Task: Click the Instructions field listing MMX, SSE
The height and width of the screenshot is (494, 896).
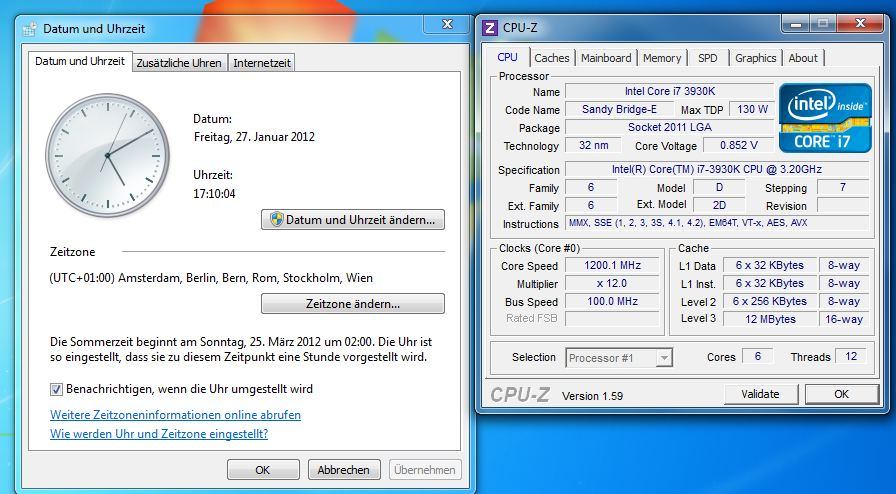Action: click(x=717, y=223)
